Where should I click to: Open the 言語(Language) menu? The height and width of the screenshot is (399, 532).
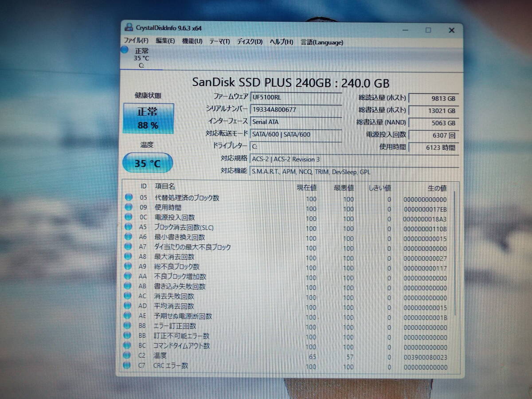322,43
